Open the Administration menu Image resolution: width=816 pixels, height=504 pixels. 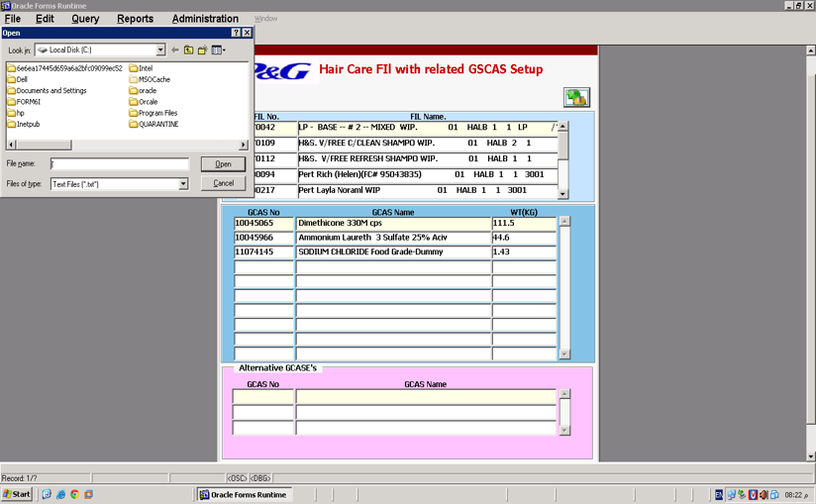click(x=205, y=19)
